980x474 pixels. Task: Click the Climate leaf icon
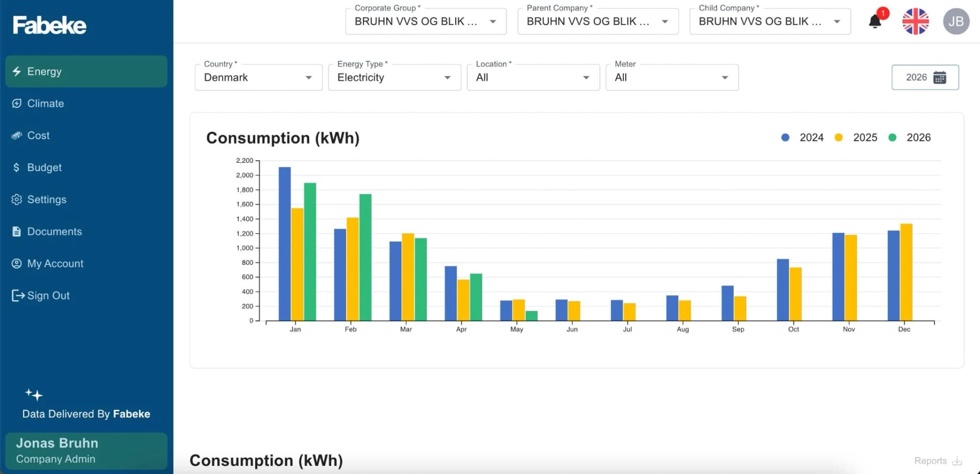(x=17, y=104)
